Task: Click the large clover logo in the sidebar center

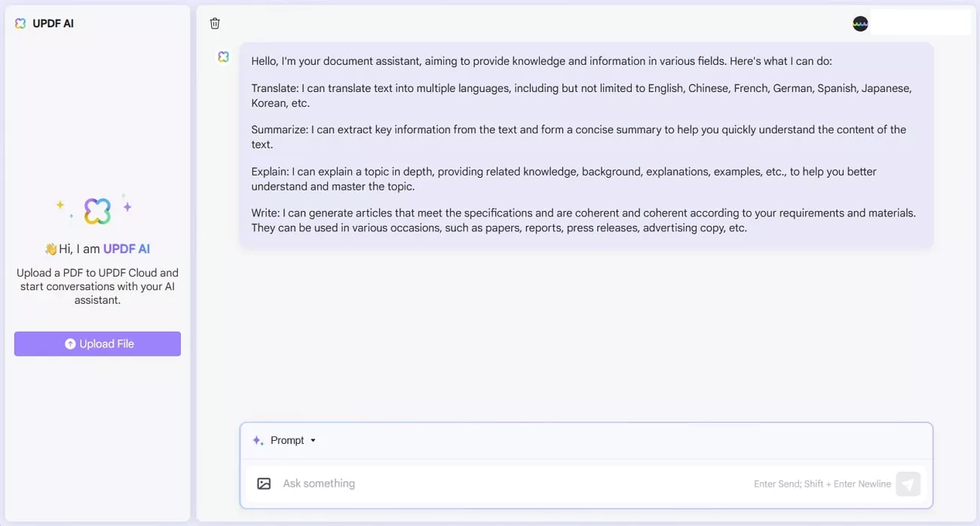Action: [97, 210]
